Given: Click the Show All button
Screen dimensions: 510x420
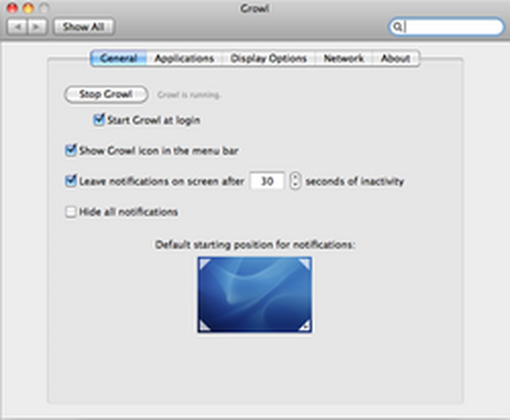Looking at the screenshot, I should coord(84,27).
